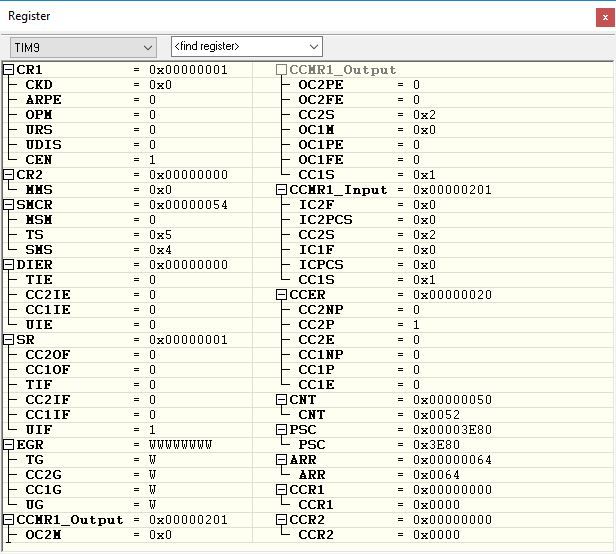Select the CKD field row
The height and width of the screenshot is (554, 616).
(128, 85)
